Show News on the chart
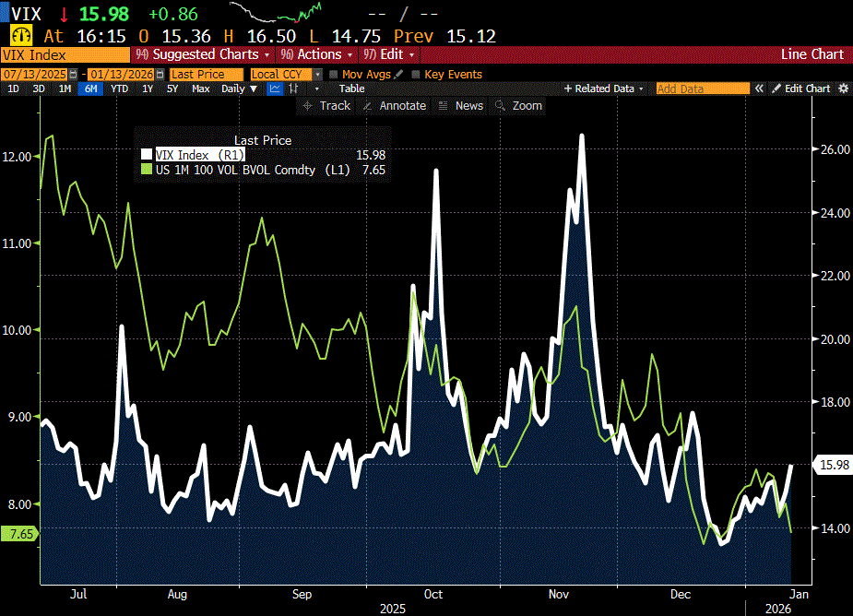Image resolution: width=853 pixels, height=616 pixels. pyautogui.click(x=461, y=105)
